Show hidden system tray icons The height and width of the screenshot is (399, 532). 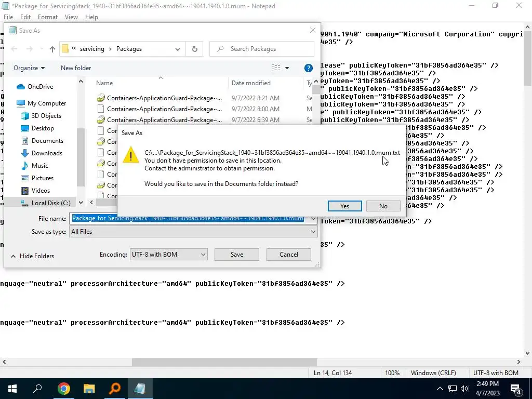[440, 389]
